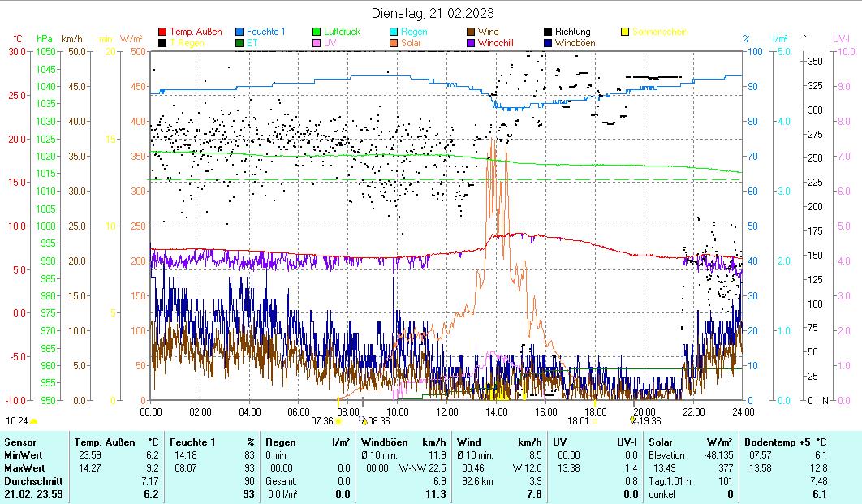This screenshot has width=862, height=504.
Task: Click the dark green ET legend square
Action: click(x=239, y=42)
